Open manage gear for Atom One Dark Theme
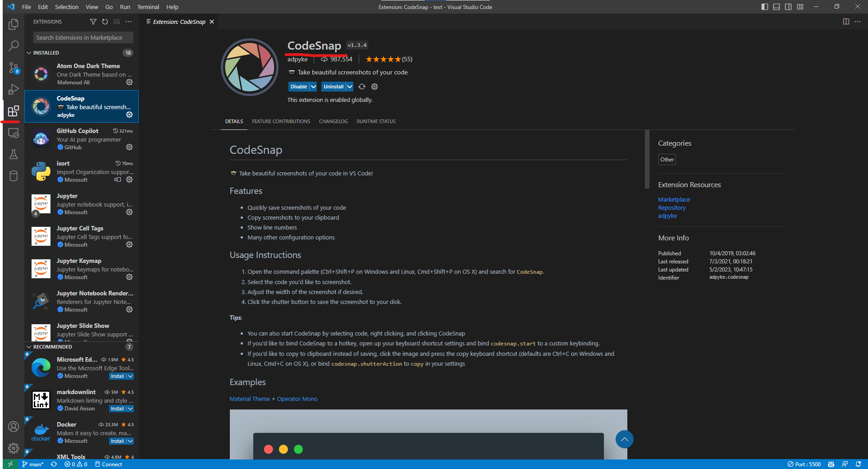This screenshot has width=868, height=469. click(129, 82)
